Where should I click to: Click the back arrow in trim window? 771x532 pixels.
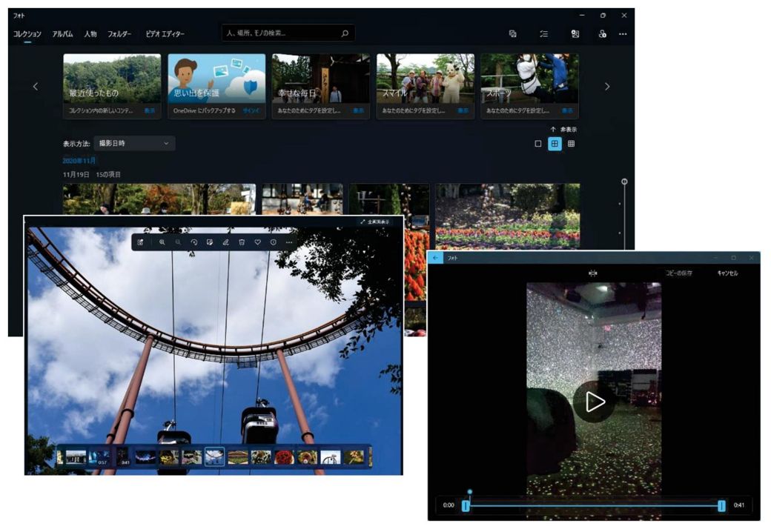coord(436,258)
